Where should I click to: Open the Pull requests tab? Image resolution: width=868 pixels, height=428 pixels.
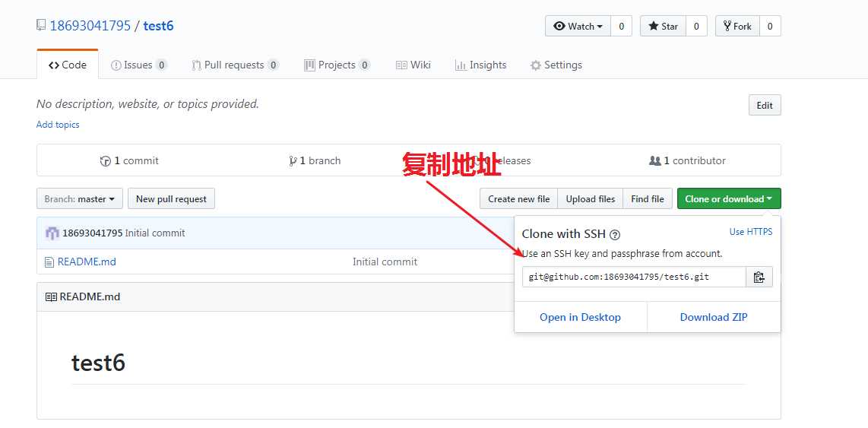pyautogui.click(x=236, y=65)
